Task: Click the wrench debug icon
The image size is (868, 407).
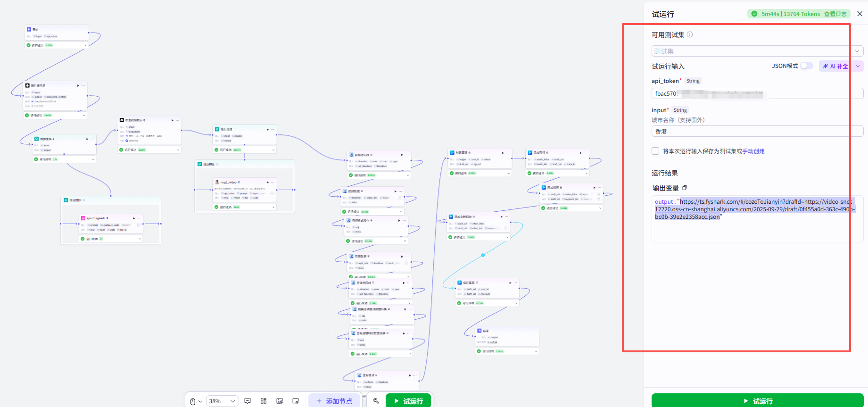Action: pyautogui.click(x=376, y=401)
